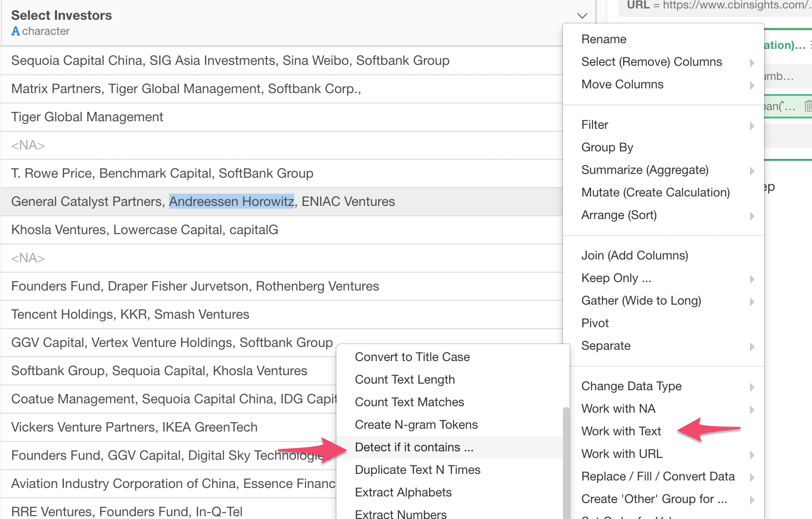Select the Pivot menu entry
The width and height of the screenshot is (812, 519).
click(664, 323)
